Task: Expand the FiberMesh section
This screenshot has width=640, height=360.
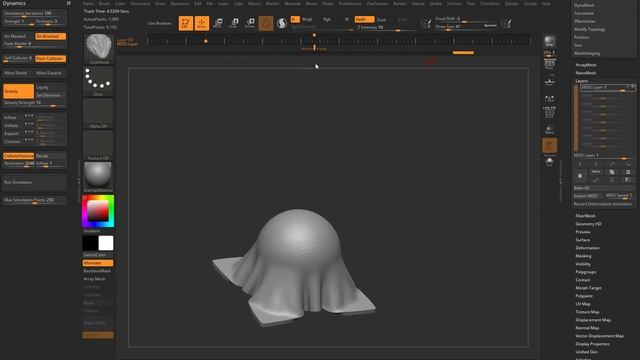Action: 585,216
